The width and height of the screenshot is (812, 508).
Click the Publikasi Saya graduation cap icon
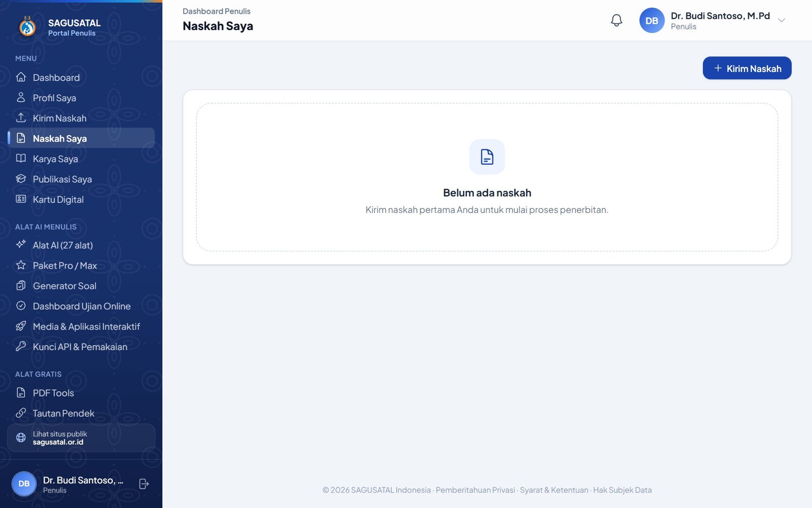tap(21, 179)
